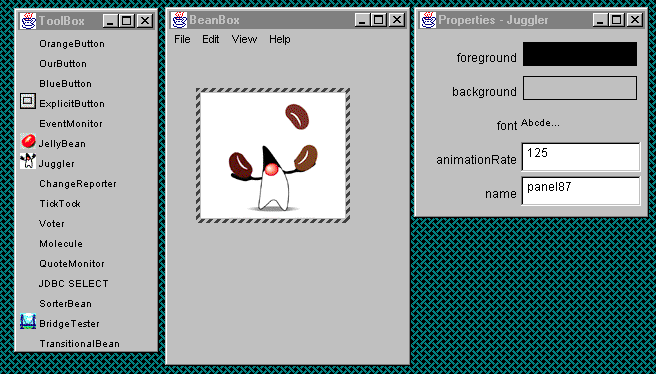Open the font editor showing Abcde...

540,123
